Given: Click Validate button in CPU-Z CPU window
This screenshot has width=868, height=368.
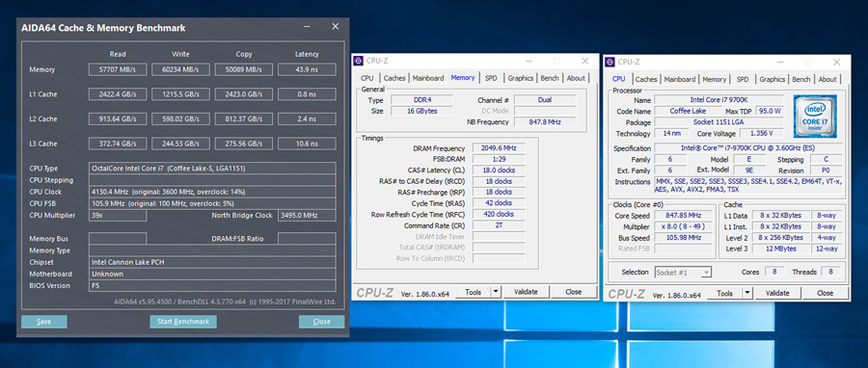Looking at the screenshot, I should coord(777,294).
